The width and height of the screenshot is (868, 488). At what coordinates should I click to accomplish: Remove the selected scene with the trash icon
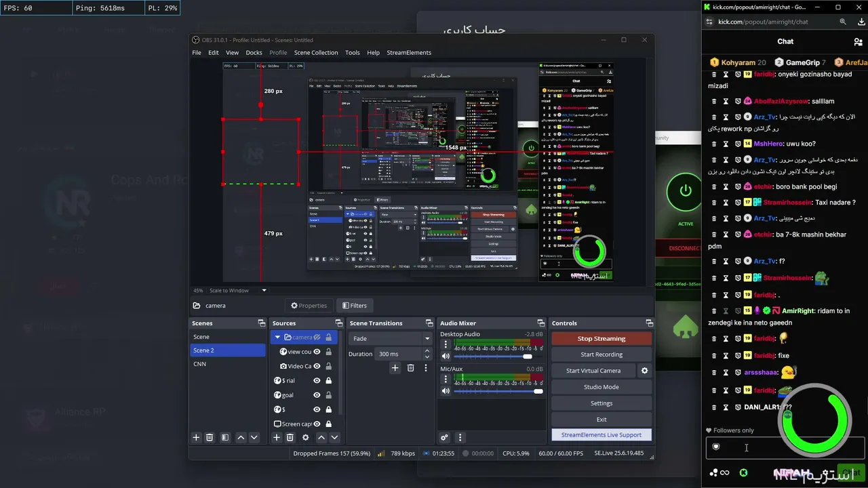click(210, 438)
